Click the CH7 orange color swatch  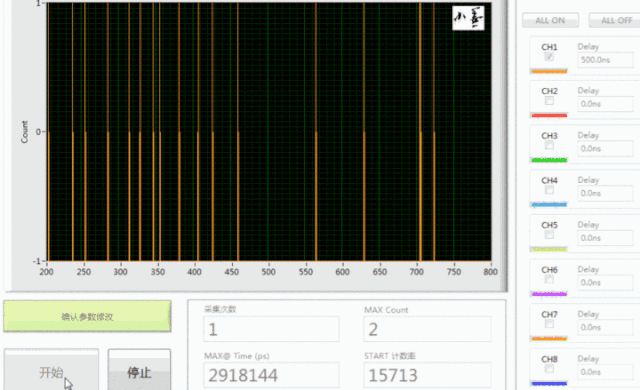549,338
